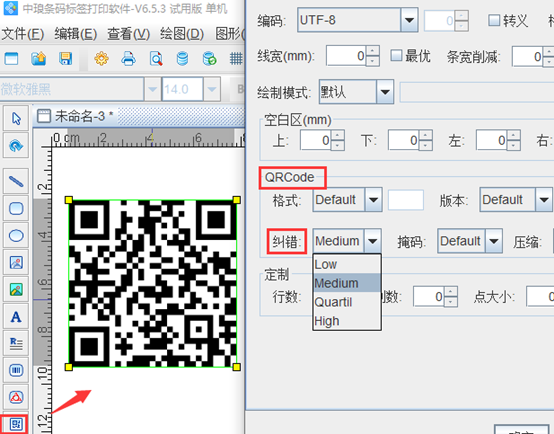Increase the 定制 columns count value

(450, 292)
